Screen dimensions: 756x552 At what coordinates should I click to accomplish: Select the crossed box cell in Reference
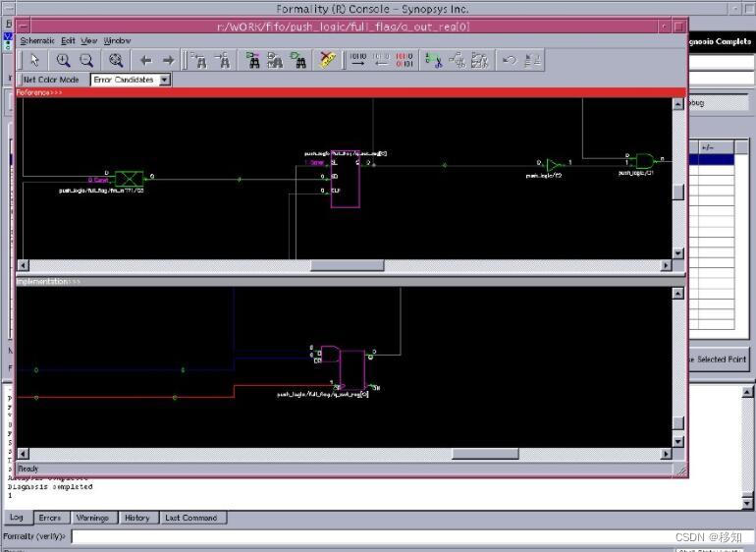point(129,179)
